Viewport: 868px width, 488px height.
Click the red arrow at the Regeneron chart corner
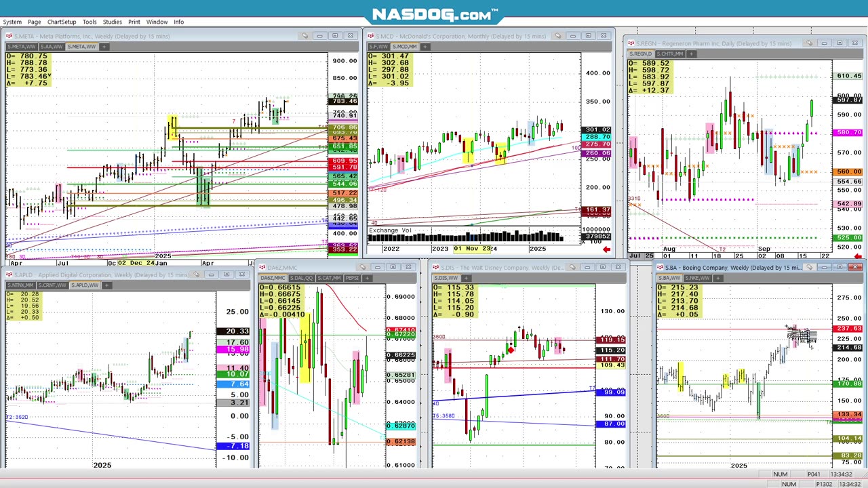pos(859,257)
